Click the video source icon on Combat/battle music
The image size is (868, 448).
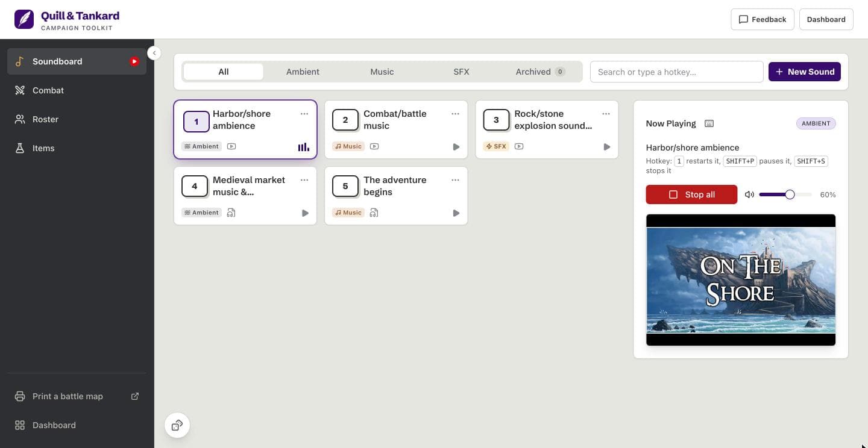pos(374,146)
